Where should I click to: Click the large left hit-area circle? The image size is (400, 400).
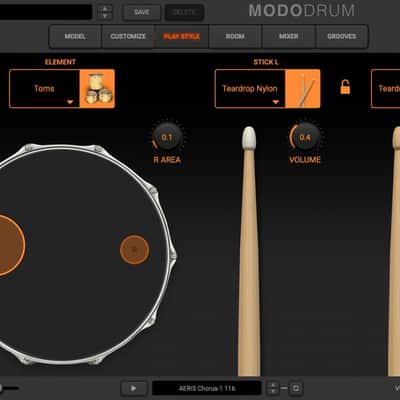pyautogui.click(x=11, y=245)
